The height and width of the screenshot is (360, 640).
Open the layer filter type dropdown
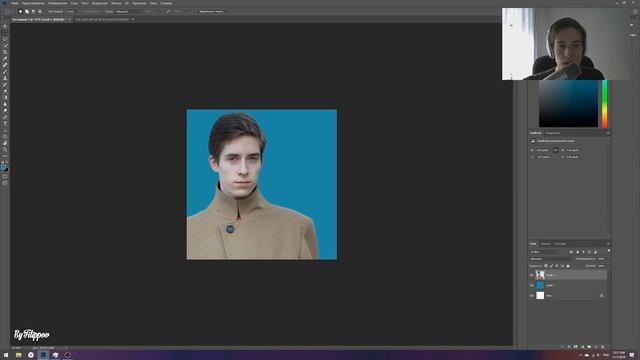point(546,252)
